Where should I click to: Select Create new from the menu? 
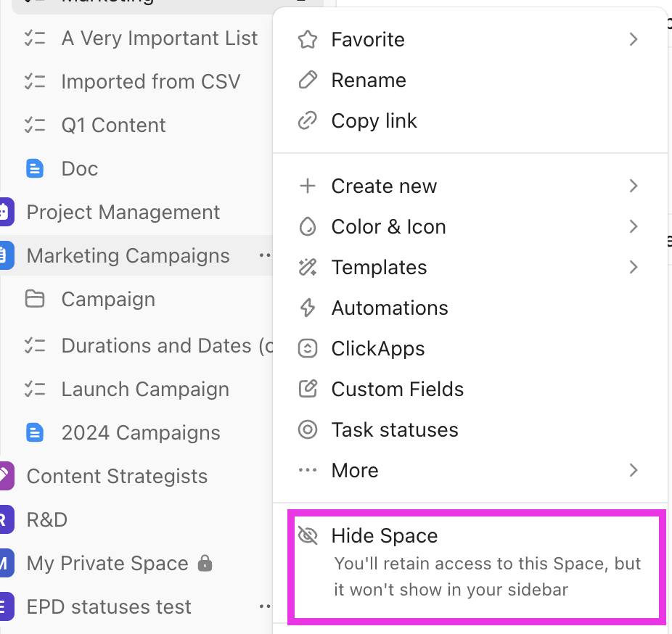point(384,186)
